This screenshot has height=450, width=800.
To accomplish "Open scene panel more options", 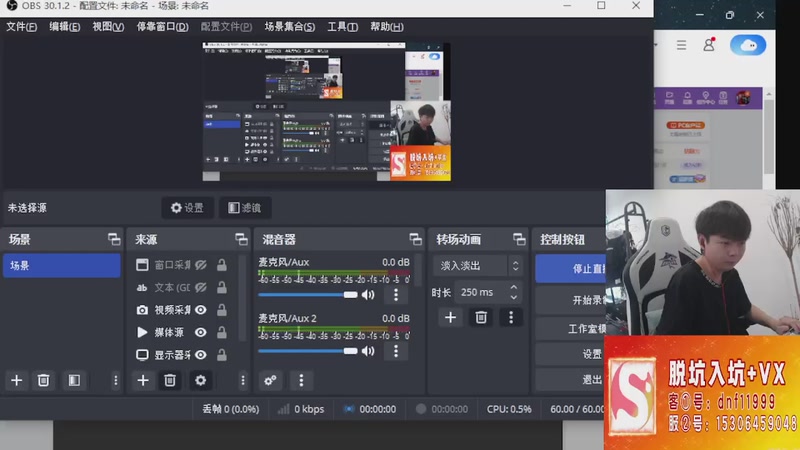I will 115,380.
